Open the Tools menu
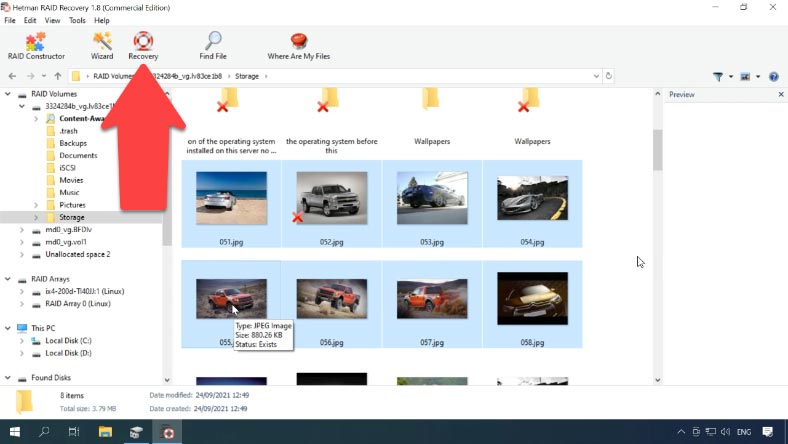 point(77,21)
